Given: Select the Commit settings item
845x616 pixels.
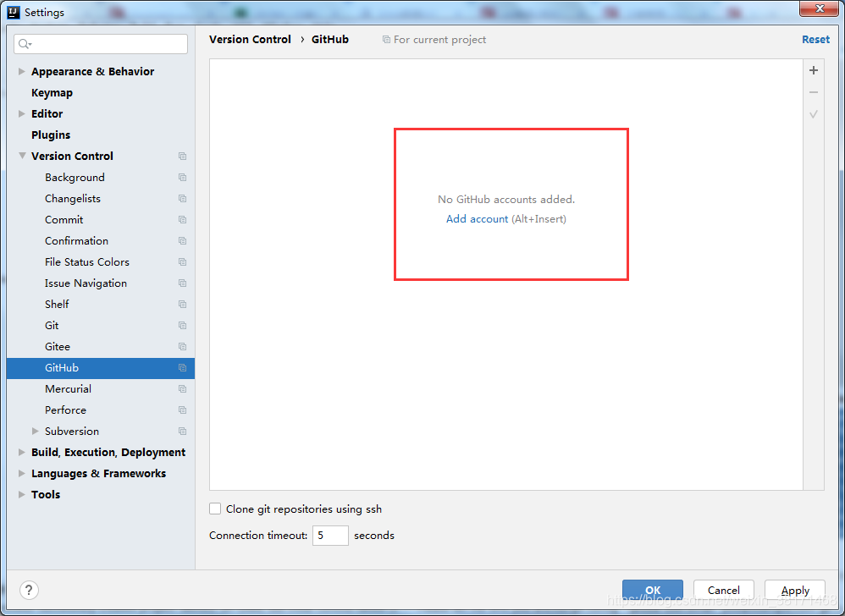Looking at the screenshot, I should tap(64, 220).
